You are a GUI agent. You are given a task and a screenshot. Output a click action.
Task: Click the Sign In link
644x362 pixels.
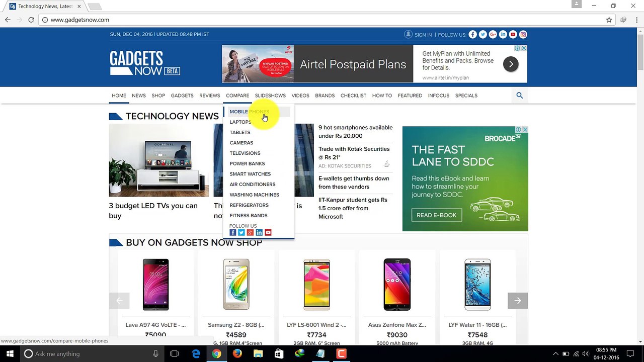[423, 35]
